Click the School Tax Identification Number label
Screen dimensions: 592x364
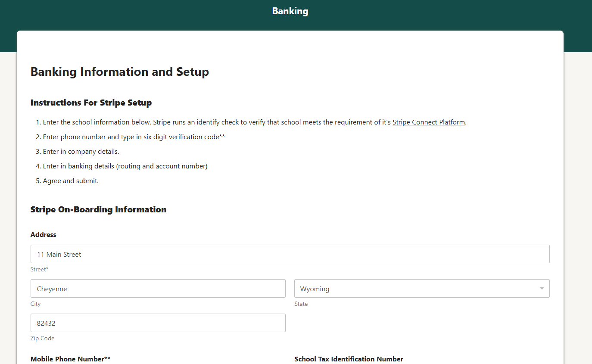coord(349,359)
